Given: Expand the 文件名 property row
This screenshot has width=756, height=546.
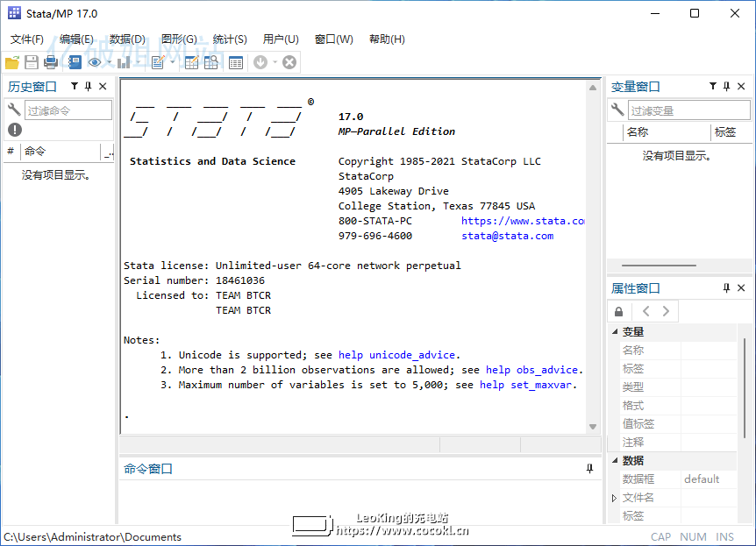Looking at the screenshot, I should pos(614,498).
